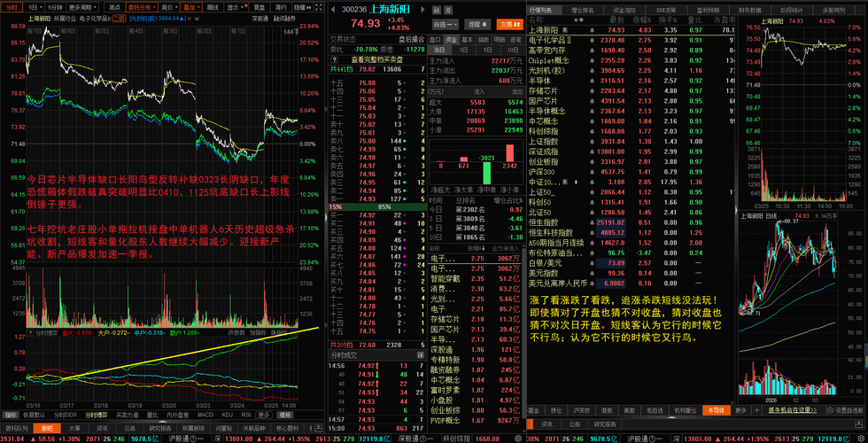Open the 叠加 overlay dropdown
The image size is (868, 443).
tap(191, 8)
